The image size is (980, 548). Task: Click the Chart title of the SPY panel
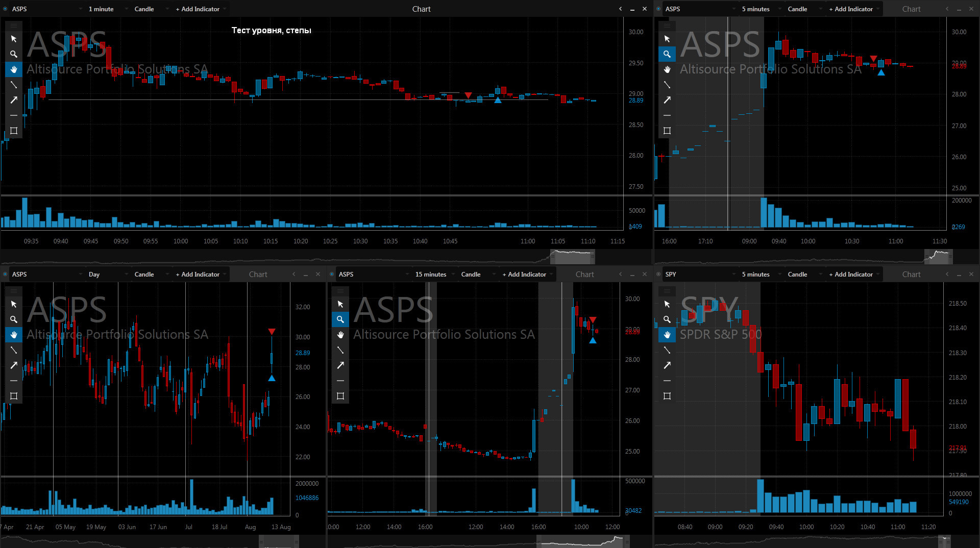pyautogui.click(x=911, y=274)
